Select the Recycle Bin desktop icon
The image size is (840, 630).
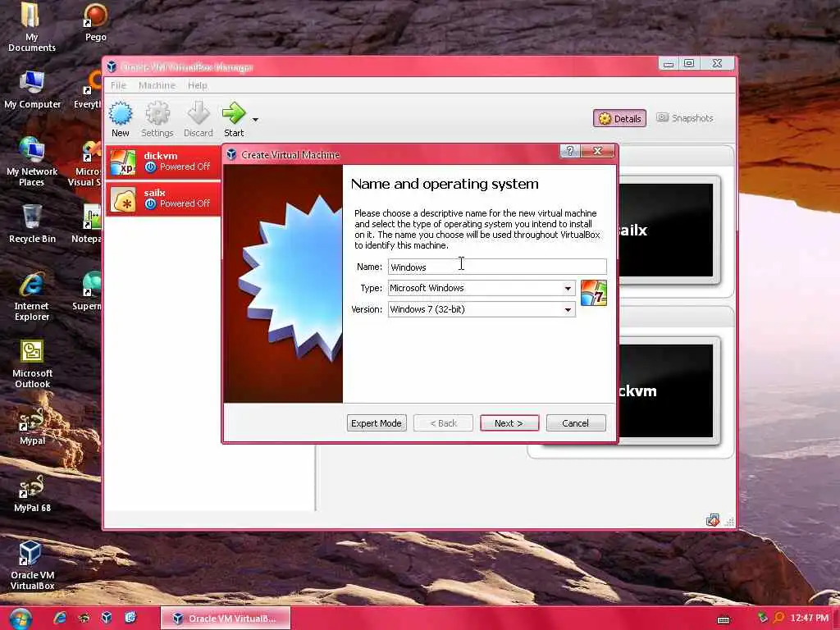[x=32, y=224]
